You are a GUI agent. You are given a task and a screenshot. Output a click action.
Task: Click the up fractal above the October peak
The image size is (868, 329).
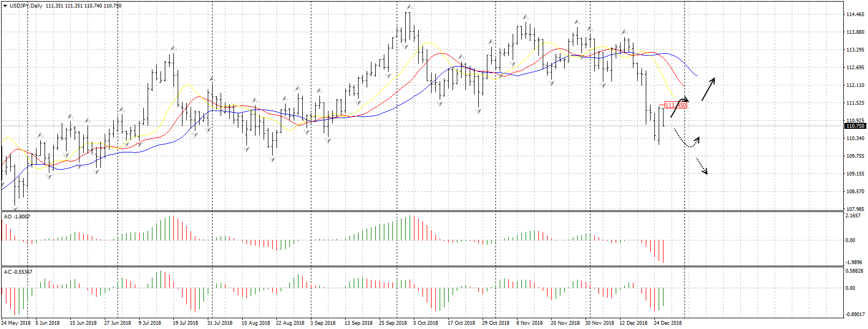pos(409,7)
